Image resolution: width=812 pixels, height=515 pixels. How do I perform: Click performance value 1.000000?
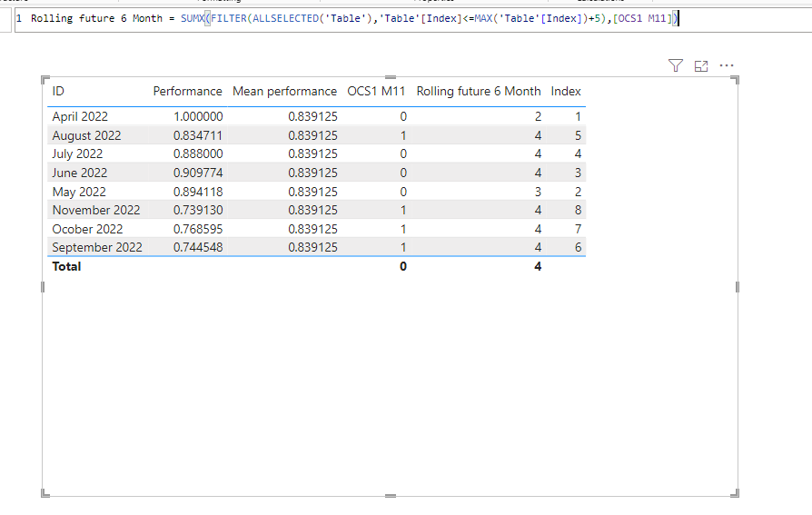click(x=198, y=116)
